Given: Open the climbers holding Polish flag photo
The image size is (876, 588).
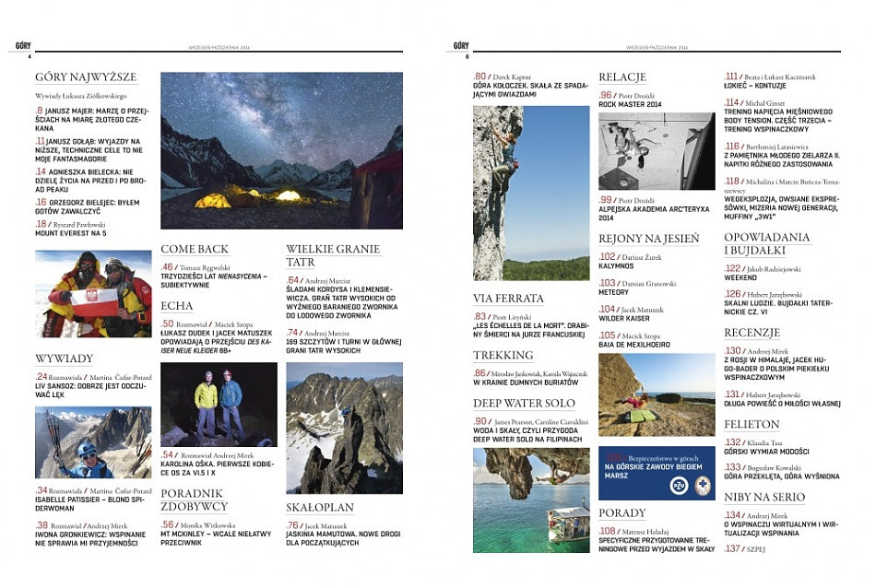Looking at the screenshot, I should coord(93,293).
